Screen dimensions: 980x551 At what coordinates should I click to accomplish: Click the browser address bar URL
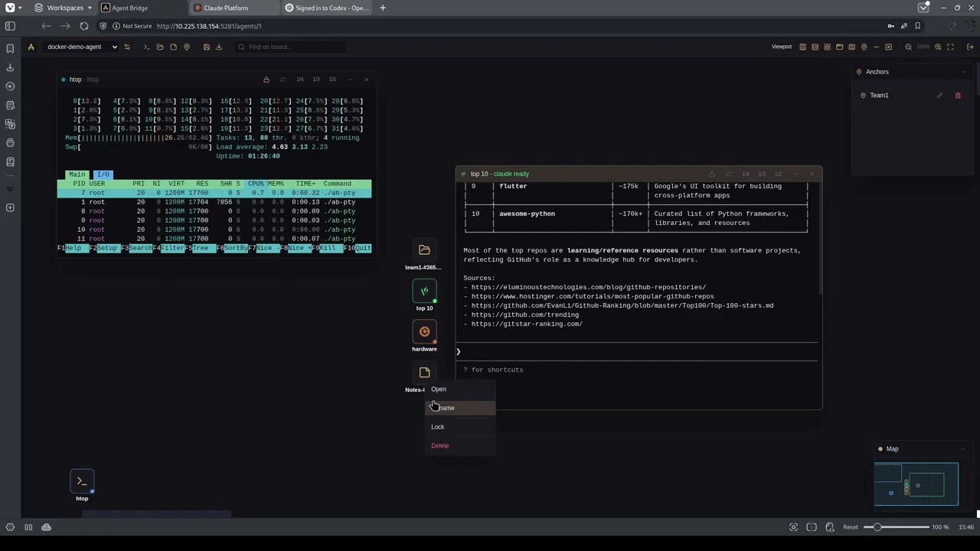[209, 26]
